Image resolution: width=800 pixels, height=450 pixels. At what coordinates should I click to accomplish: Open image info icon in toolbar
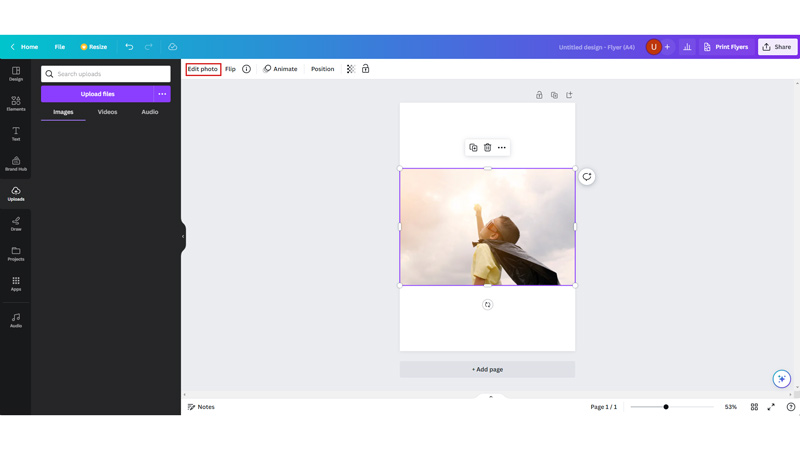[246, 69]
